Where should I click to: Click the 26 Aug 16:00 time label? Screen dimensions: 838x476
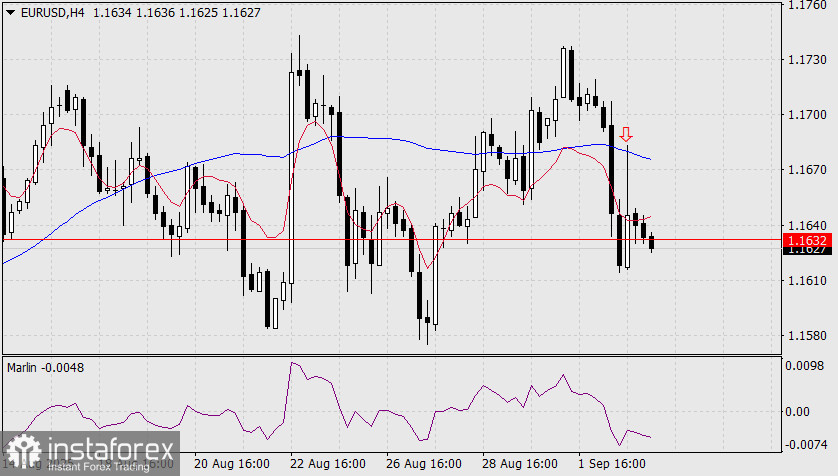[424, 463]
